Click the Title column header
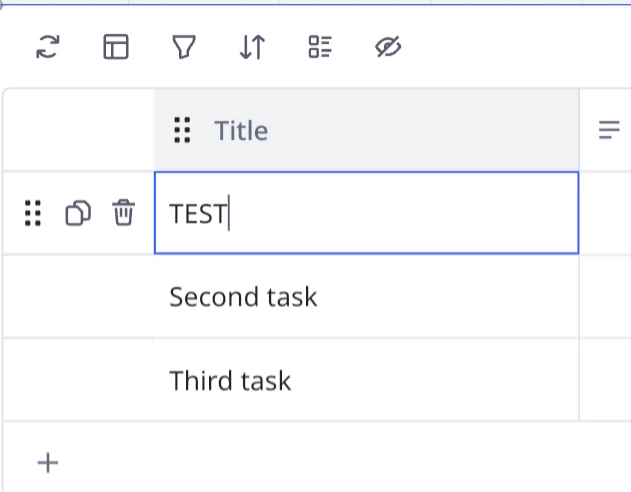This screenshot has width=631, height=492. (367, 130)
